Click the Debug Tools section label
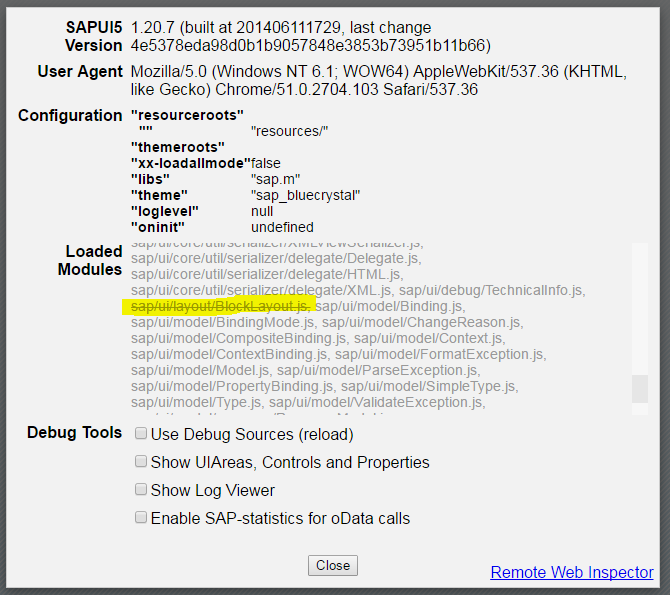 click(x=74, y=433)
